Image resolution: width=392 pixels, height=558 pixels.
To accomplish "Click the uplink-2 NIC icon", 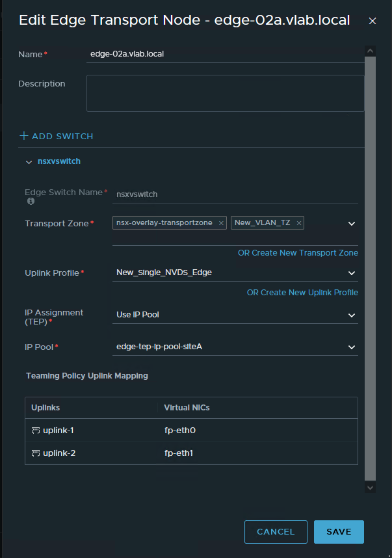I will [36, 453].
